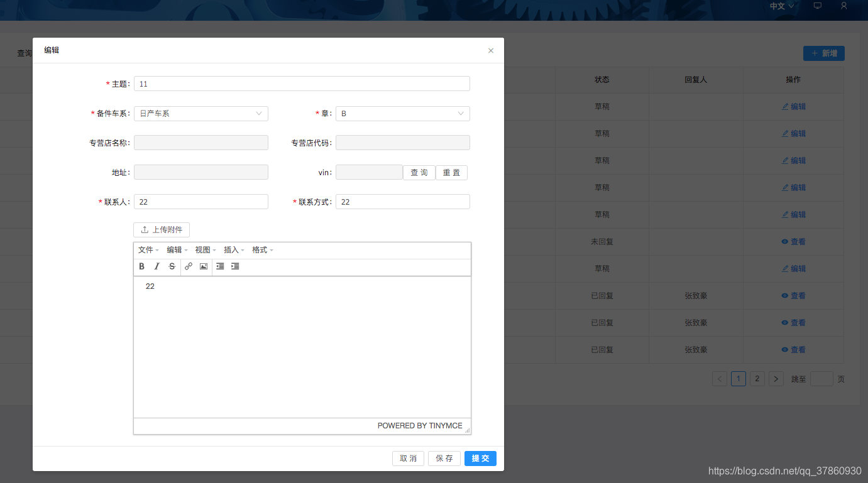Apply strikethrough in the editor toolbar
Image resolution: width=868 pixels, height=483 pixels.
pyautogui.click(x=172, y=266)
